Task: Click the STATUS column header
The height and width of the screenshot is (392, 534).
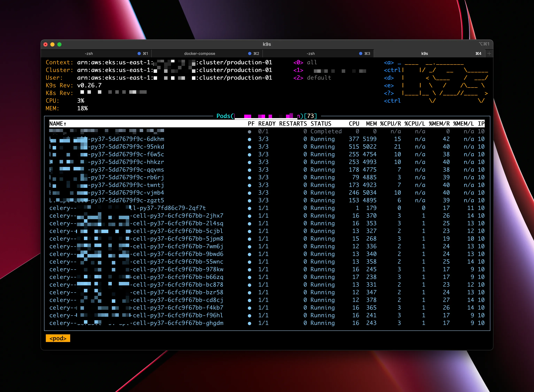Action: (321, 124)
